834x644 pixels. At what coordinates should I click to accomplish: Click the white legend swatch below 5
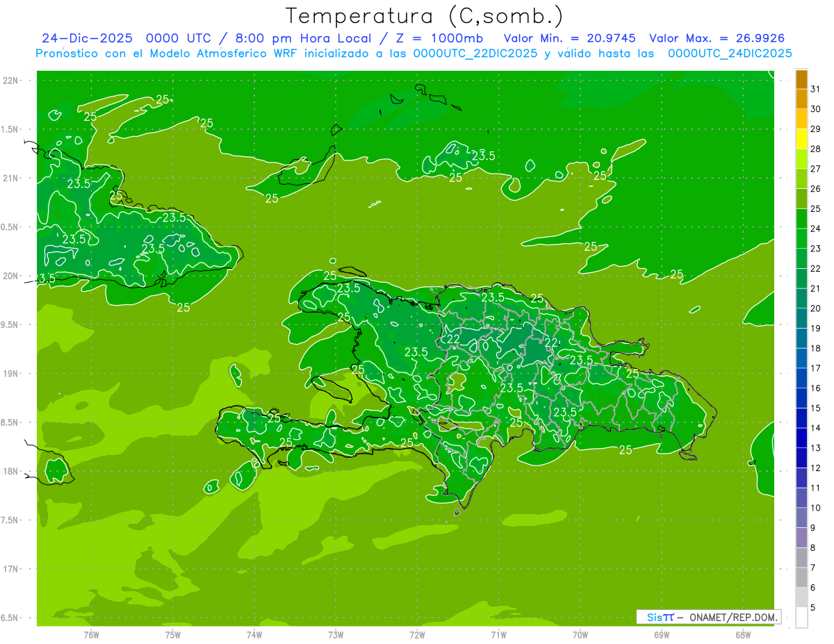(x=801, y=618)
